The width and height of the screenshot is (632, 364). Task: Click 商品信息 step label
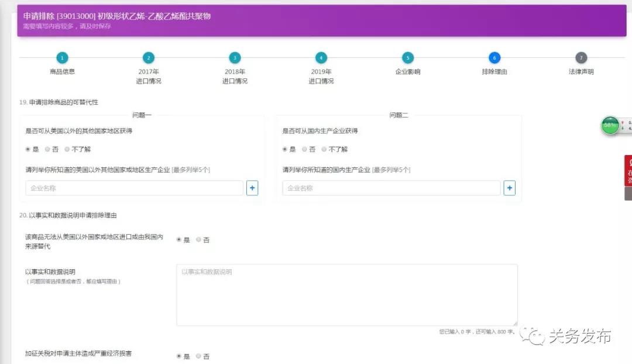point(62,72)
